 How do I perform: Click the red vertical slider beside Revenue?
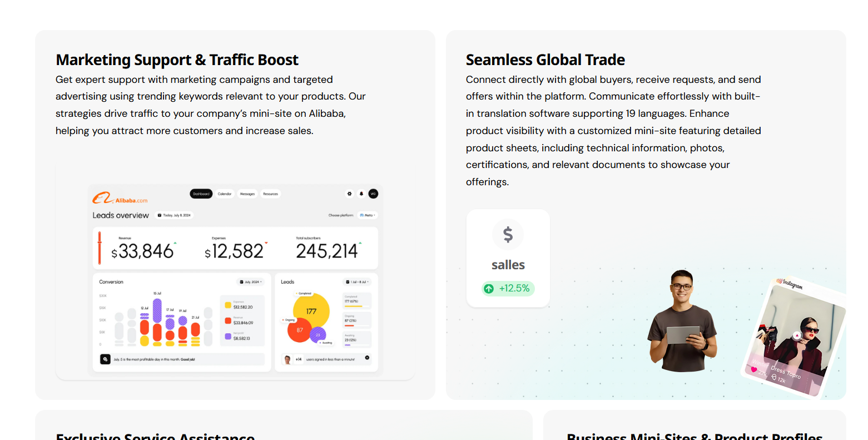100,248
